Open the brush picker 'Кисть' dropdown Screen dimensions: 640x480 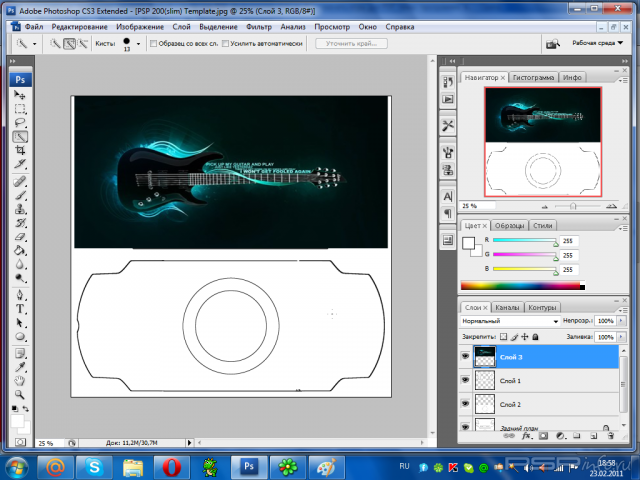point(137,44)
